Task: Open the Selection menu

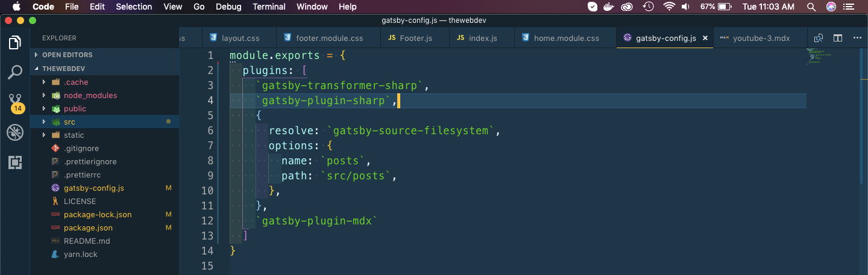Action: [134, 7]
